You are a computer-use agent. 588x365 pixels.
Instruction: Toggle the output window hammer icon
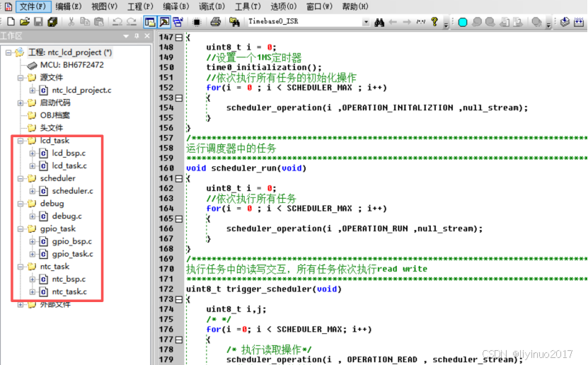(164, 22)
